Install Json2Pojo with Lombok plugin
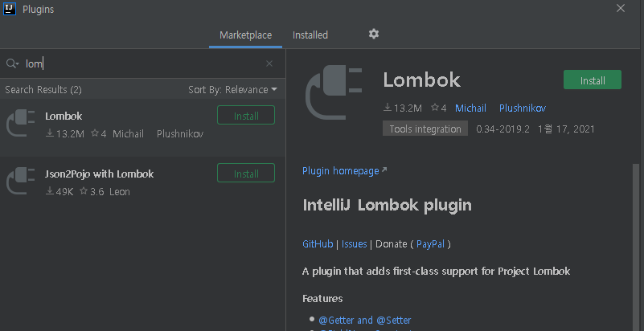The width and height of the screenshot is (644, 331). coord(245,173)
